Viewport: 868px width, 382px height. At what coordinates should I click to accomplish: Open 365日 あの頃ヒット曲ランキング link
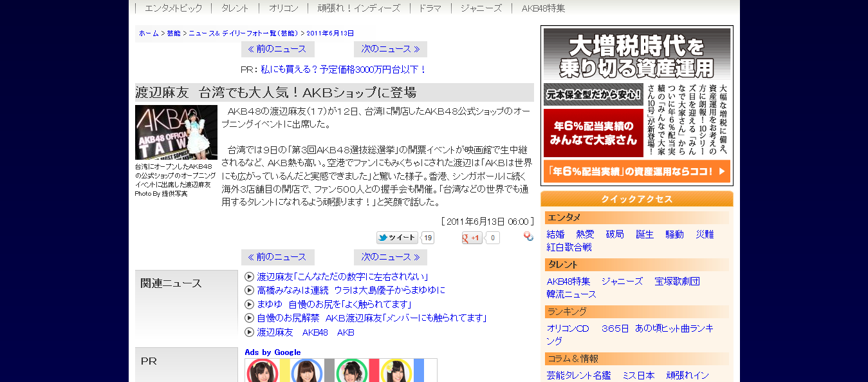coord(630,334)
